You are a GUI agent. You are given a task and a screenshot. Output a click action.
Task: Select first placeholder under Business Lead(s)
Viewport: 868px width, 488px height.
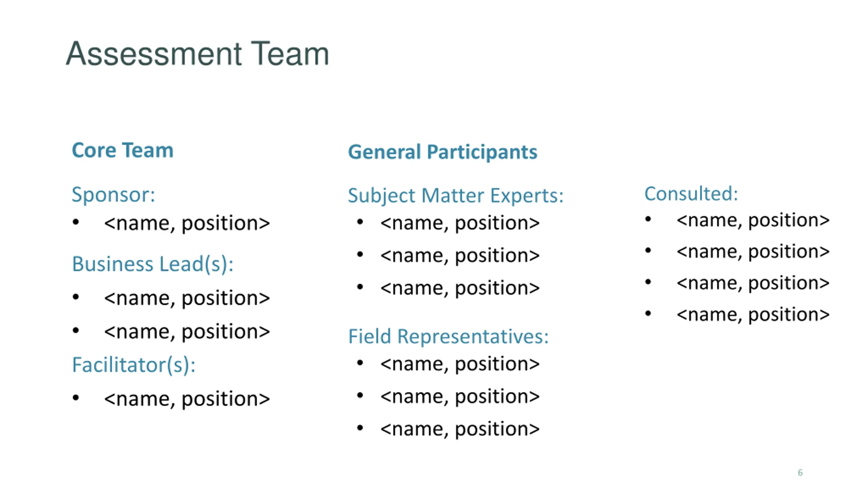[x=187, y=298]
